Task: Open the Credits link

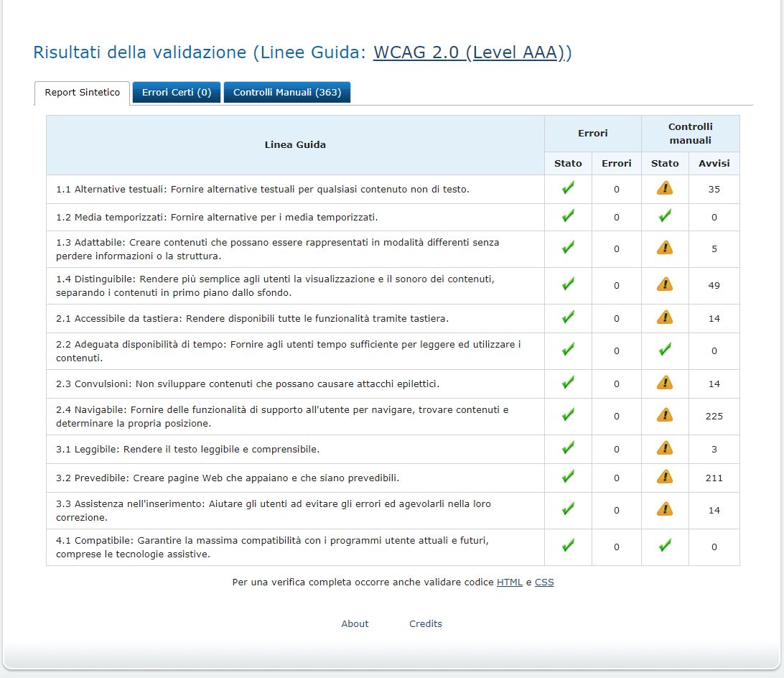Action: (426, 623)
